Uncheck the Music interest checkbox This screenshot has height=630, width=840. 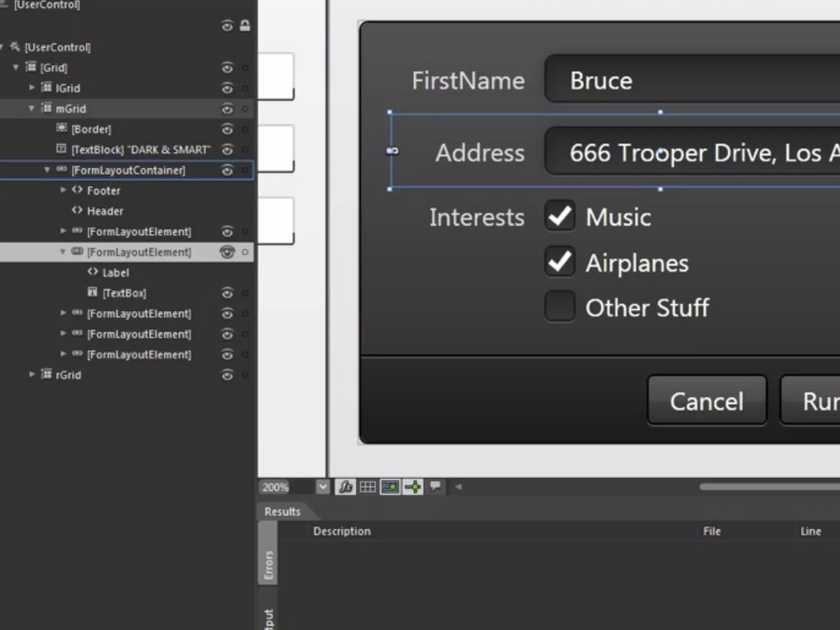pyautogui.click(x=559, y=216)
